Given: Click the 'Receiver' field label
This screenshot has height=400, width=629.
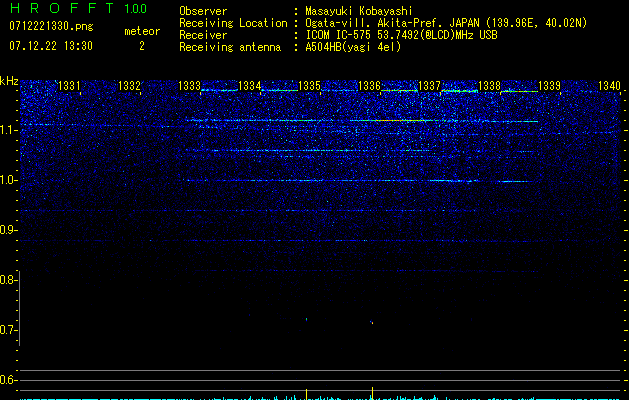Looking at the screenshot, I should [x=203, y=35].
